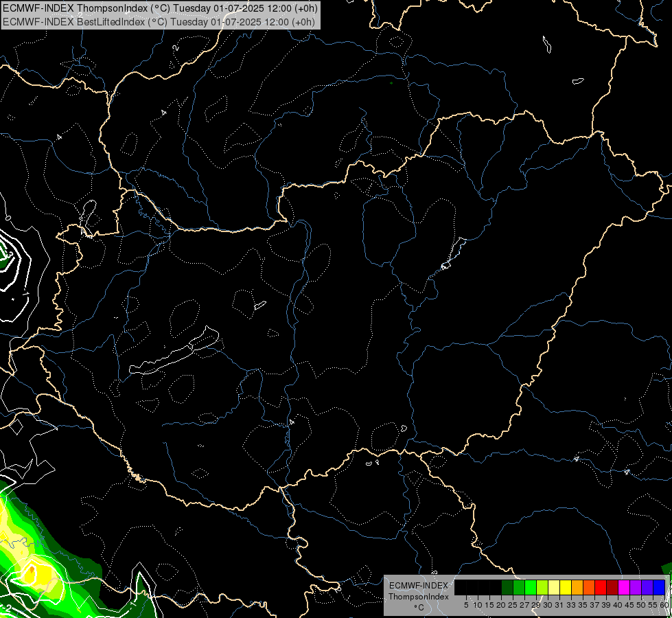
Task: Click the legend tick value '5'
Action: pyautogui.click(x=466, y=605)
